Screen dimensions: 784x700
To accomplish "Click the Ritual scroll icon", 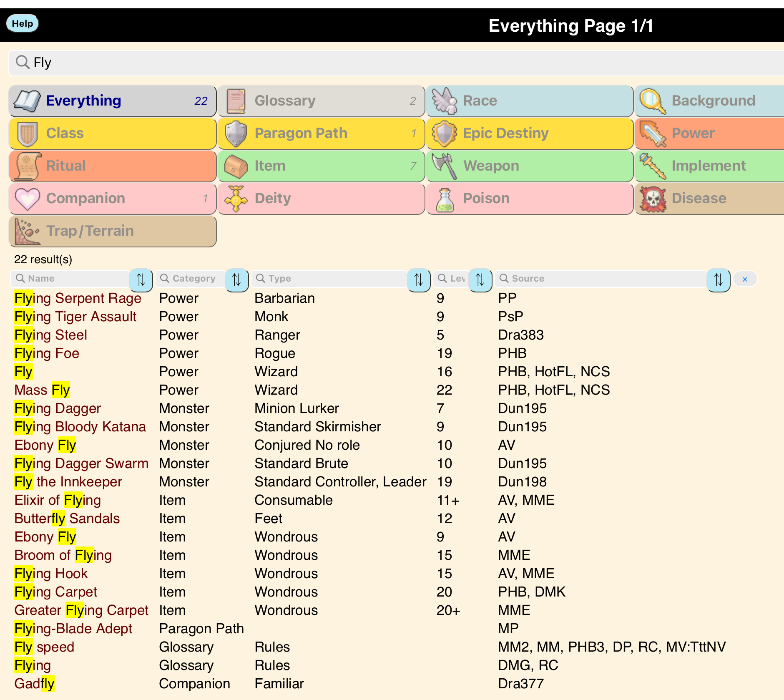I will pos(28,166).
